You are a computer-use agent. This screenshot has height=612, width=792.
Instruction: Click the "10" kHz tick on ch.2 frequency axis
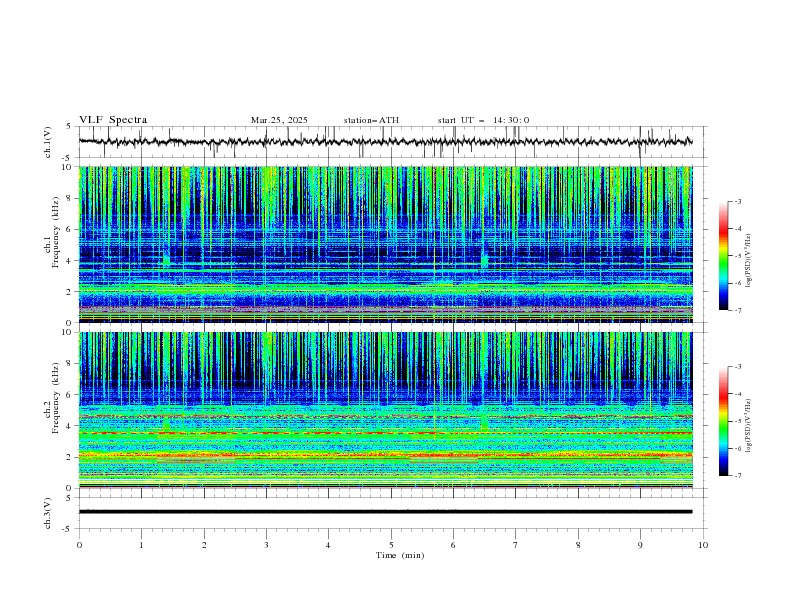point(66,332)
